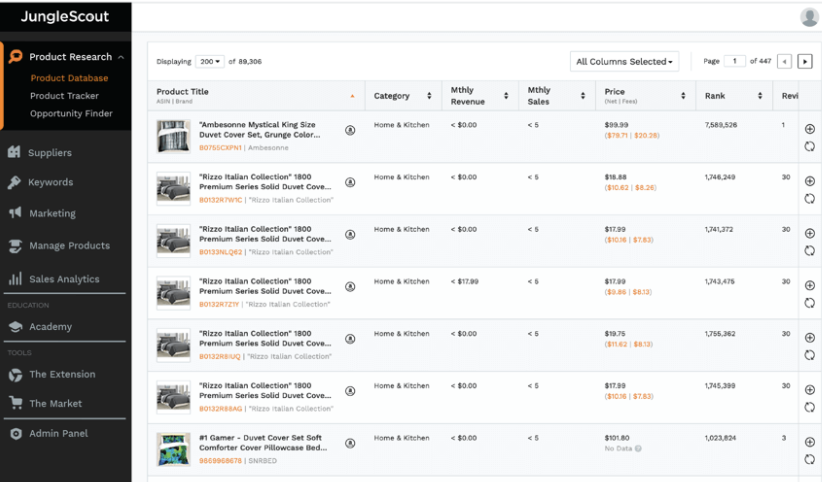Sort table by Mthly Revenue column
This screenshot has width=822, height=482.
point(506,95)
